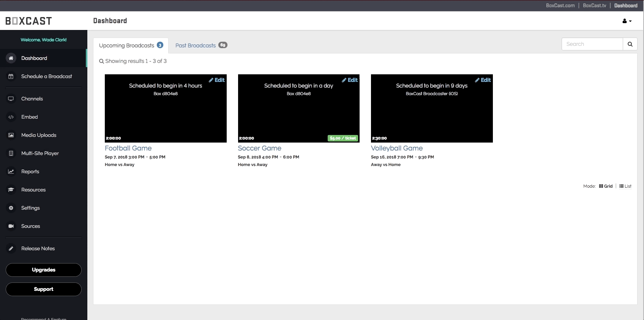Click the Schedule a Broadcast calendar icon
Image resolution: width=644 pixels, height=320 pixels.
(x=11, y=76)
